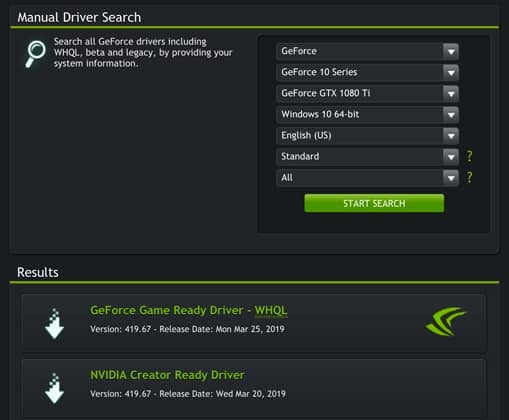Open the English (US) language dropdown
This screenshot has height=420, width=509.
pos(367,136)
